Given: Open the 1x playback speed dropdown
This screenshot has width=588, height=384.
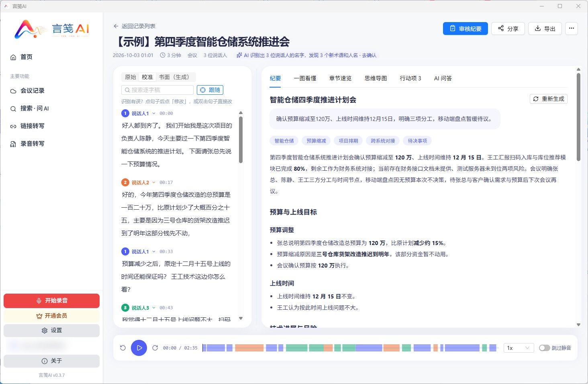Looking at the screenshot, I should pos(519,348).
